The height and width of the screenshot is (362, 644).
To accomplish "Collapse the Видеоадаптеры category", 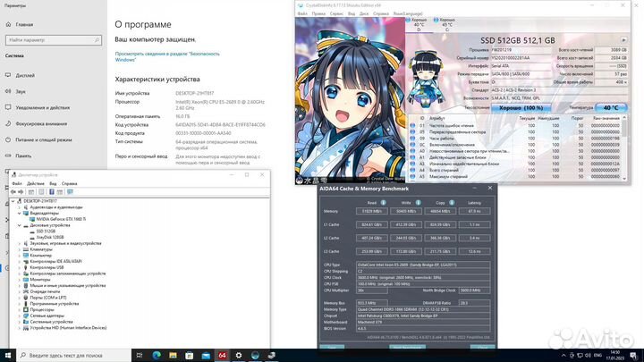I will [x=20, y=213].
